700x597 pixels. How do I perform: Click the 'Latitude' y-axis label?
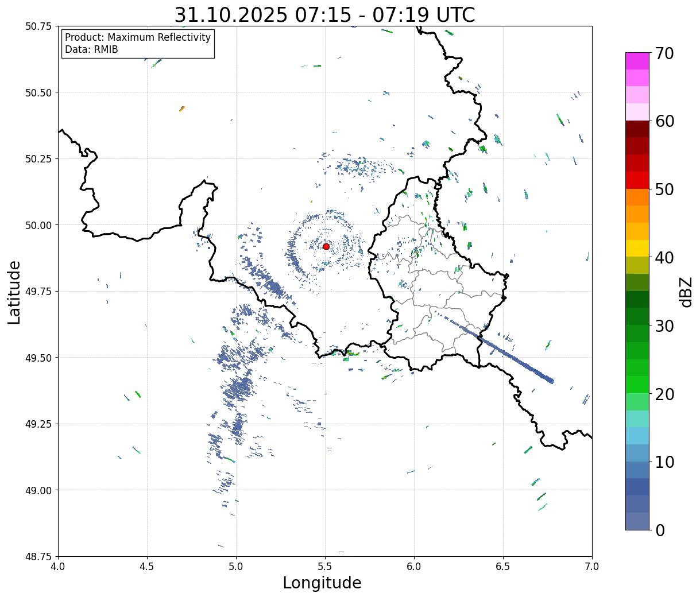point(14,292)
